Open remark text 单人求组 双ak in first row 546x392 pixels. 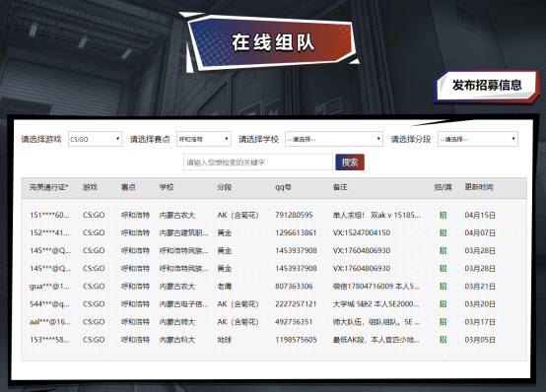376,215
